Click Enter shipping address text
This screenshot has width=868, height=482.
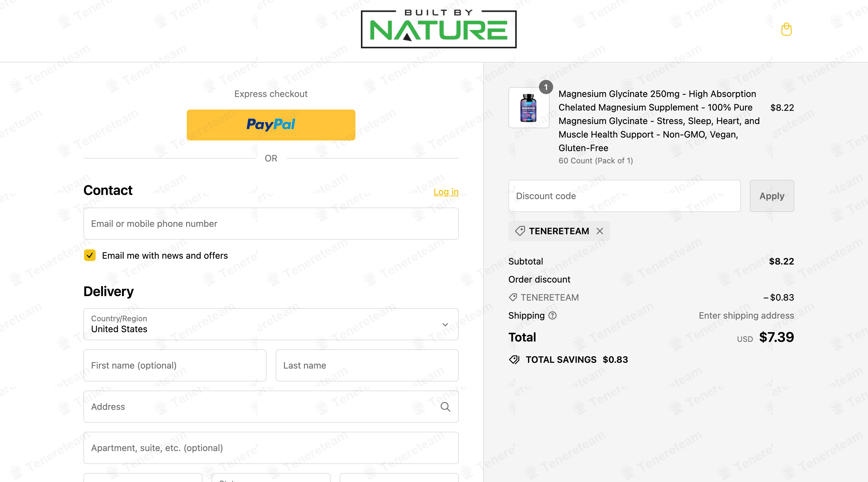coord(746,315)
